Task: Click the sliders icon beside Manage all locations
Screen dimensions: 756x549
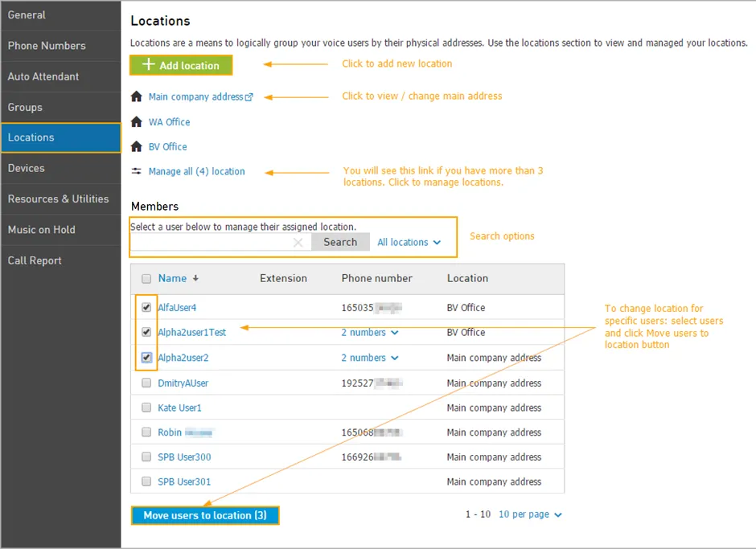Action: coord(137,171)
